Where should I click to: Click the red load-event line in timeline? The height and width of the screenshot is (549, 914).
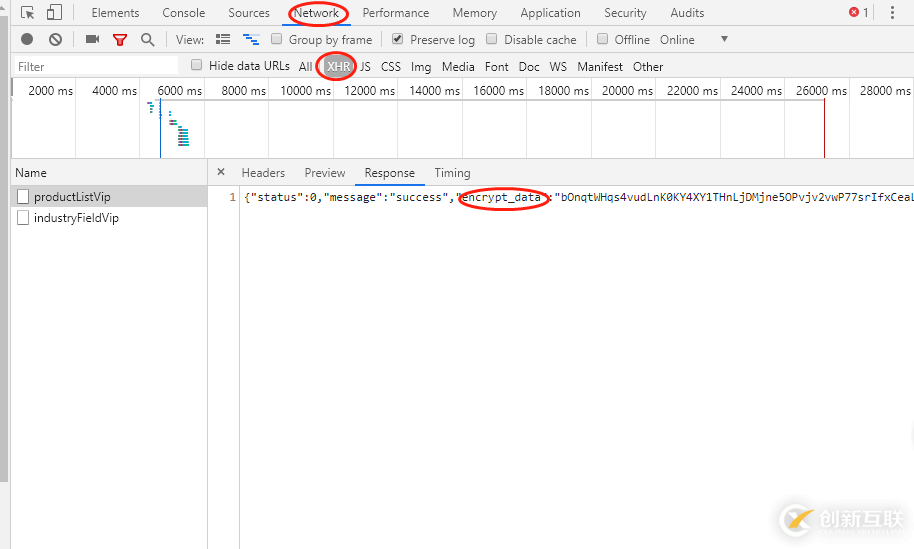tap(824, 128)
